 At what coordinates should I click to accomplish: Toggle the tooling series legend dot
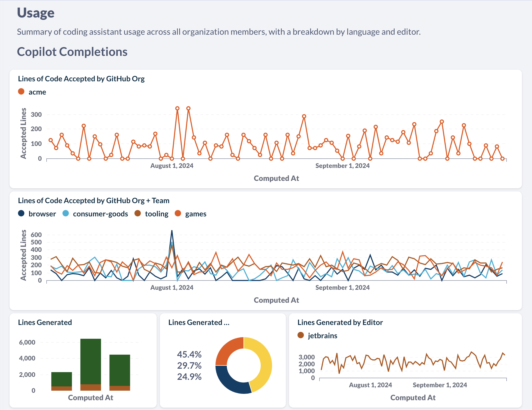point(138,213)
